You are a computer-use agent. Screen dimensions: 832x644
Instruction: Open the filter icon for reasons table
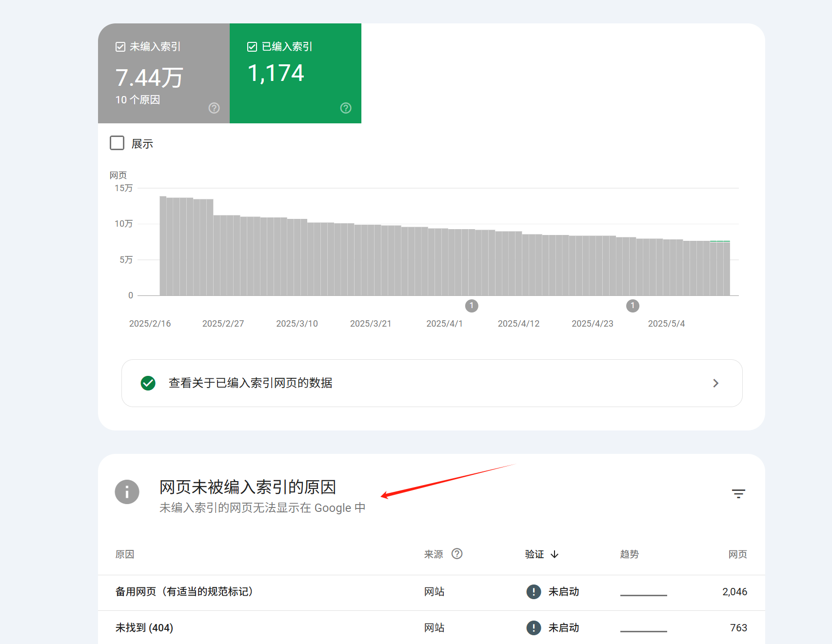click(x=738, y=494)
